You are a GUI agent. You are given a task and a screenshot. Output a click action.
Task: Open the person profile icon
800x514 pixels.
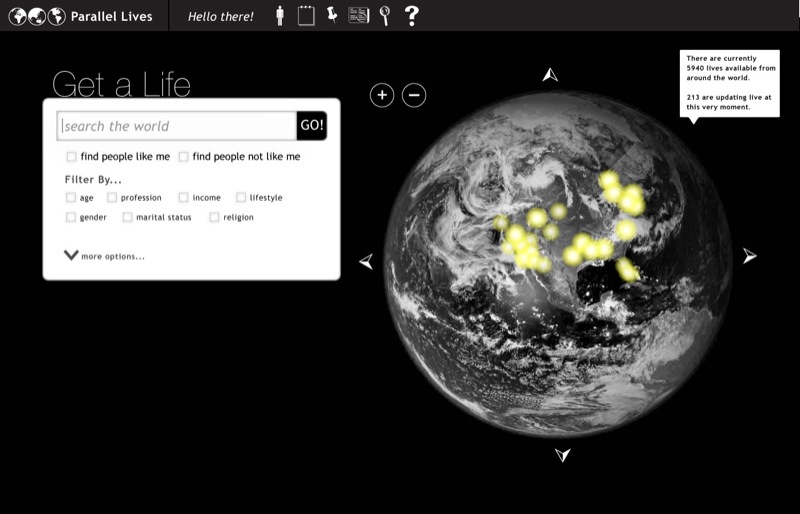pyautogui.click(x=280, y=15)
